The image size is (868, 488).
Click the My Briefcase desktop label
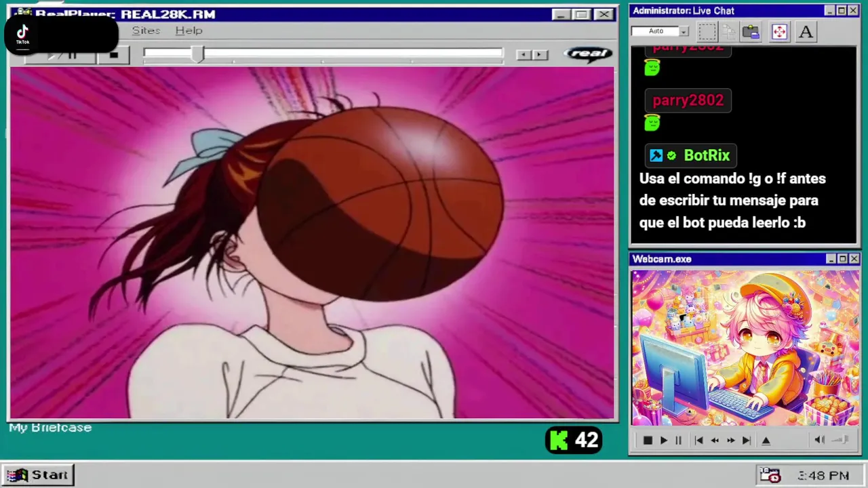tap(50, 428)
